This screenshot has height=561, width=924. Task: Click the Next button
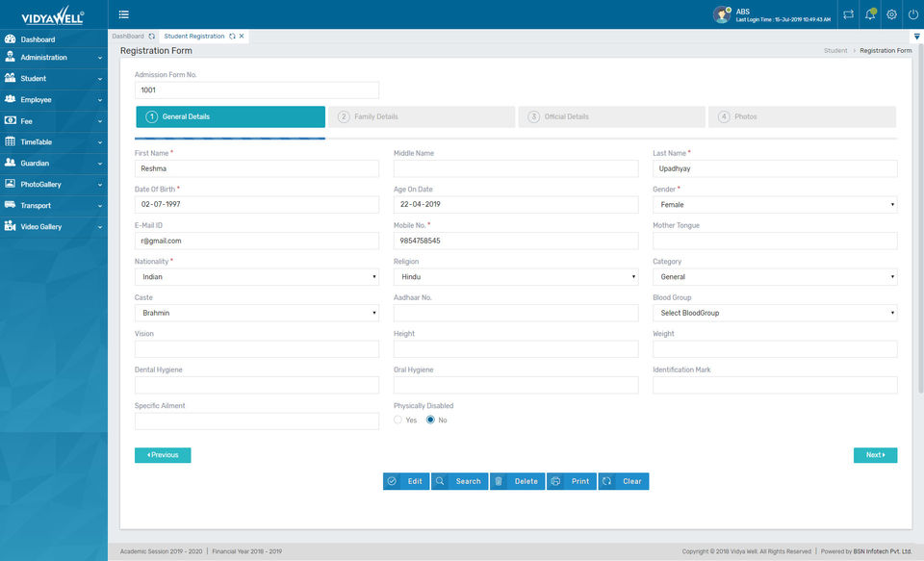tap(875, 455)
